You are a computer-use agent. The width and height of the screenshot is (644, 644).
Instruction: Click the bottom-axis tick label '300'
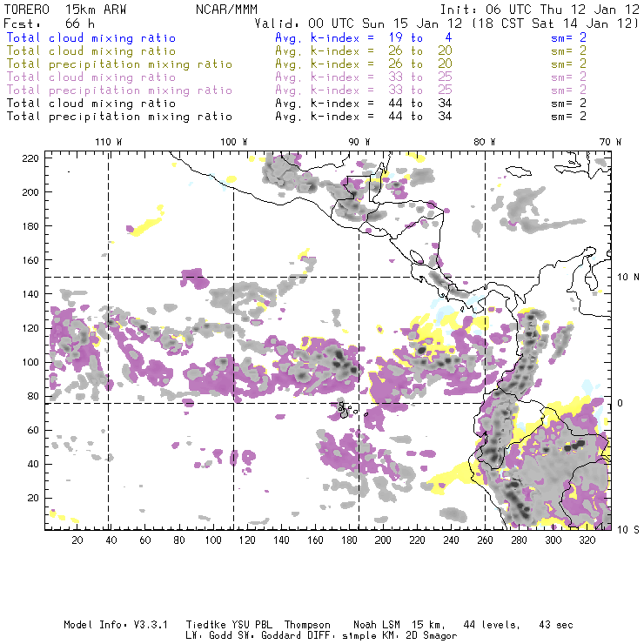tap(553, 540)
